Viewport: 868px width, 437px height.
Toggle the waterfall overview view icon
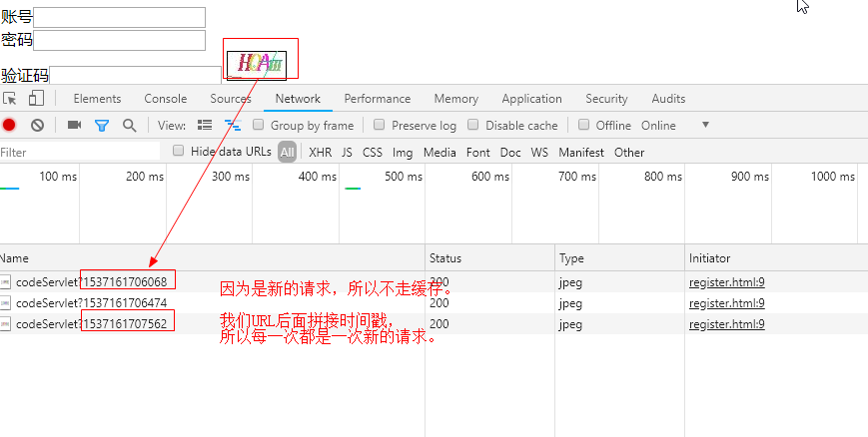(233, 125)
